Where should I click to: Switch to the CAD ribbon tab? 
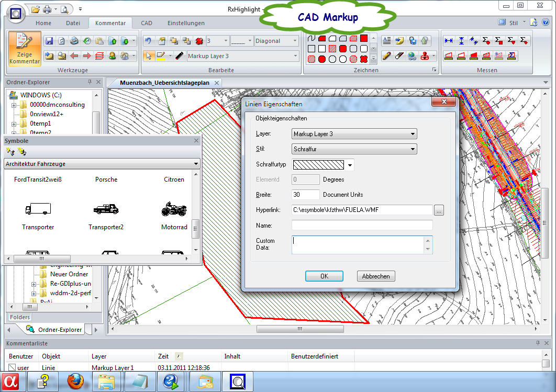tap(147, 23)
